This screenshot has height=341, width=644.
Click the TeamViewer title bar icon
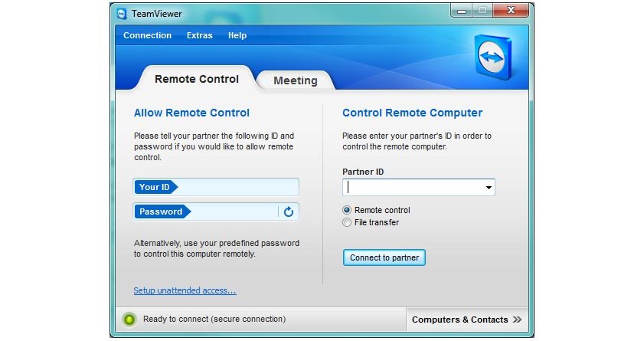tap(122, 14)
